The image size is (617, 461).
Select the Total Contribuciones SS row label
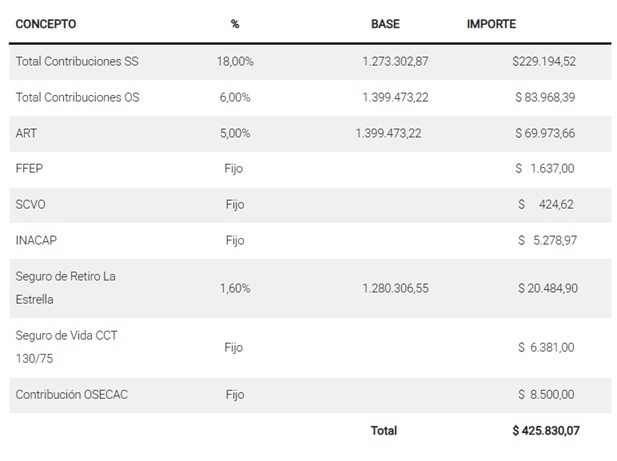click(x=77, y=61)
